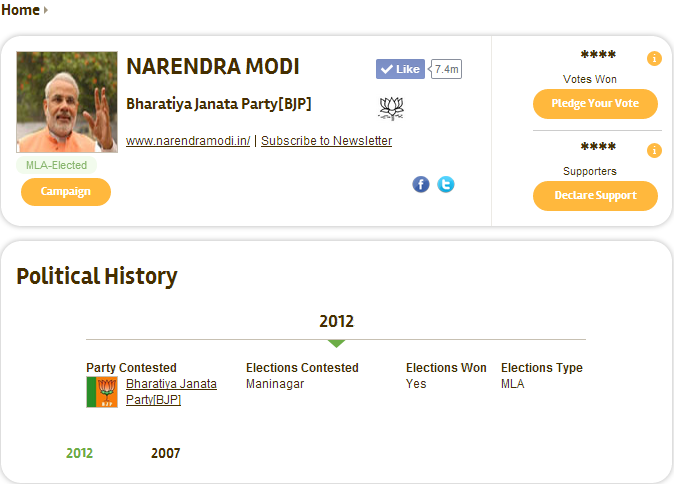Select the 2012 year tab

pos(80,453)
